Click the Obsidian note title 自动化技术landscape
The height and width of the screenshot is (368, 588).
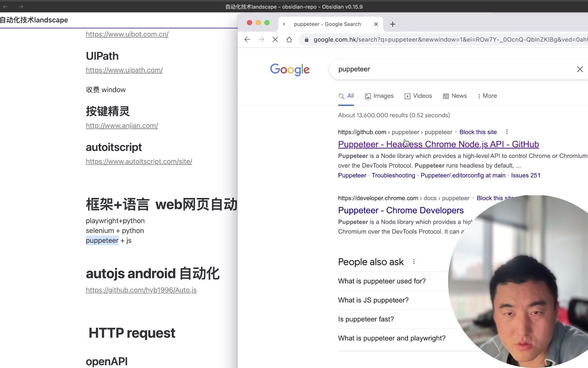pyautogui.click(x=34, y=20)
